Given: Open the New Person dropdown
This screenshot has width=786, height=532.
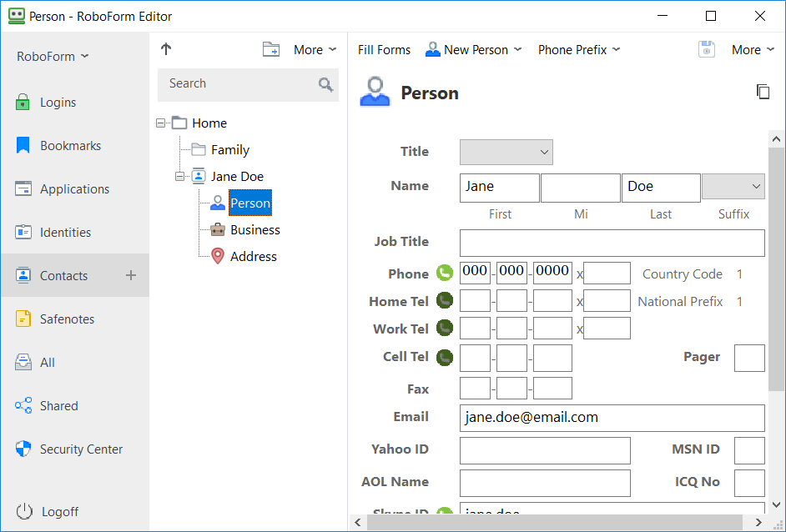Looking at the screenshot, I should click(473, 49).
